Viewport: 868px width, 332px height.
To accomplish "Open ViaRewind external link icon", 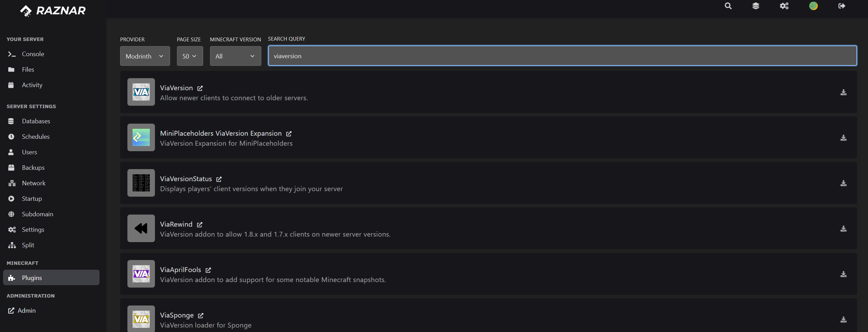I will pos(200,225).
